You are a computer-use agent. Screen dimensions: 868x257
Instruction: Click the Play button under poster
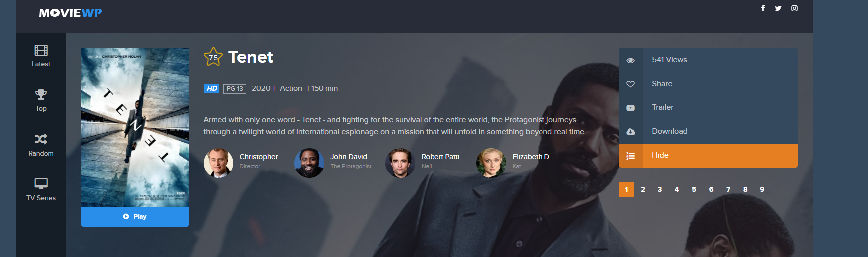coord(135,217)
